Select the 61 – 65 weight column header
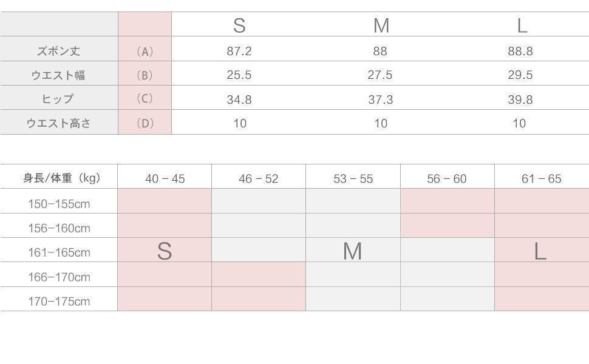 click(x=541, y=178)
